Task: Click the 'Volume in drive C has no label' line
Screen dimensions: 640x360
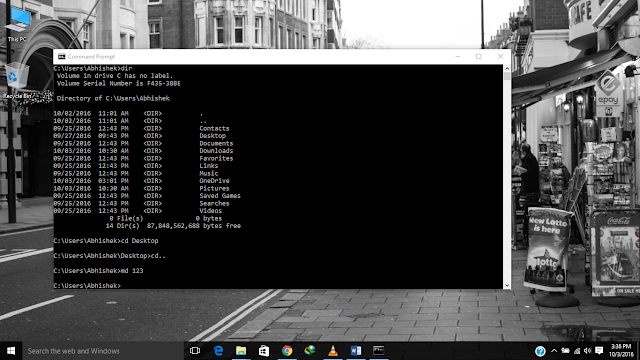Action: tap(115, 76)
